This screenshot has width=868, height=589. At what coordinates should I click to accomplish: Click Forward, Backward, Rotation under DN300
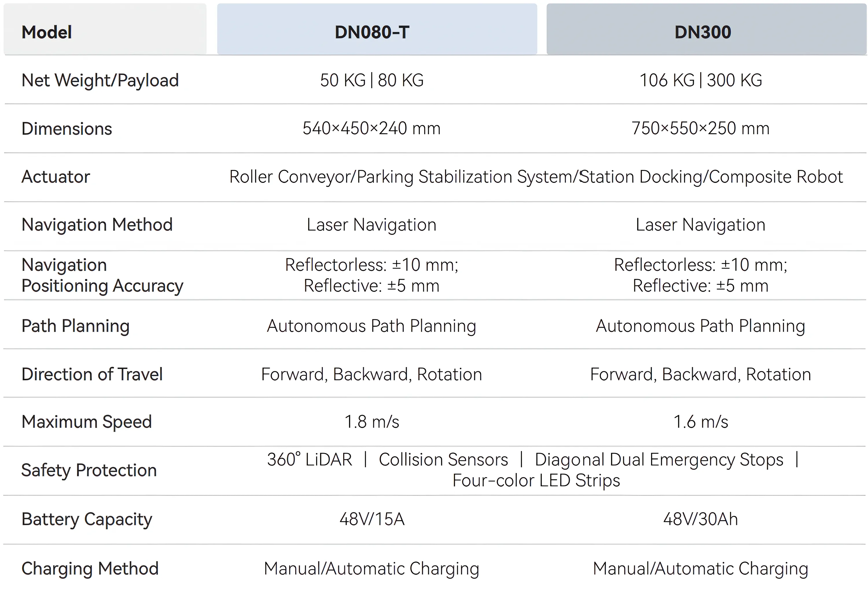[x=701, y=375]
